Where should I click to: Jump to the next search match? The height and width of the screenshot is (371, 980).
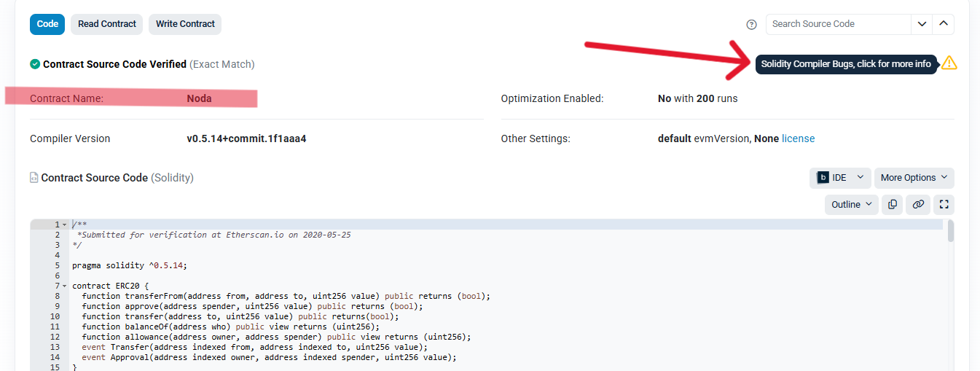[x=922, y=24]
